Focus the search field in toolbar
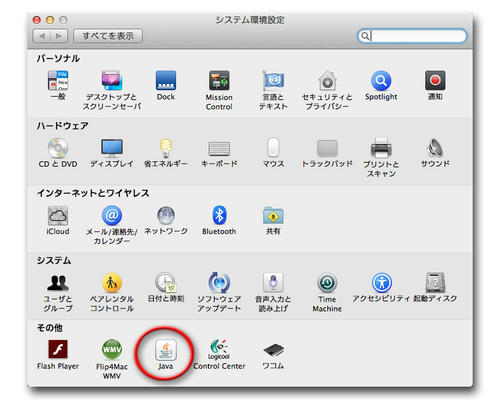 (412, 36)
